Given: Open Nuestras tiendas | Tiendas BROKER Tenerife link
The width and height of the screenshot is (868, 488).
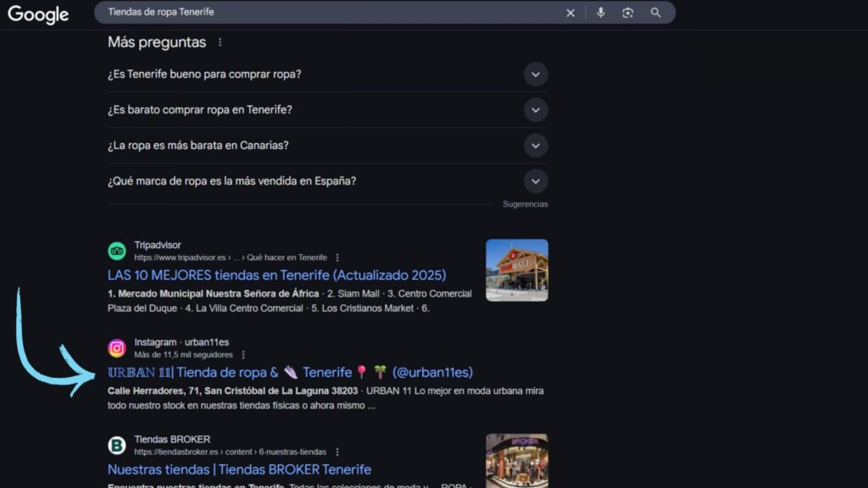Looking at the screenshot, I should click(x=239, y=469).
